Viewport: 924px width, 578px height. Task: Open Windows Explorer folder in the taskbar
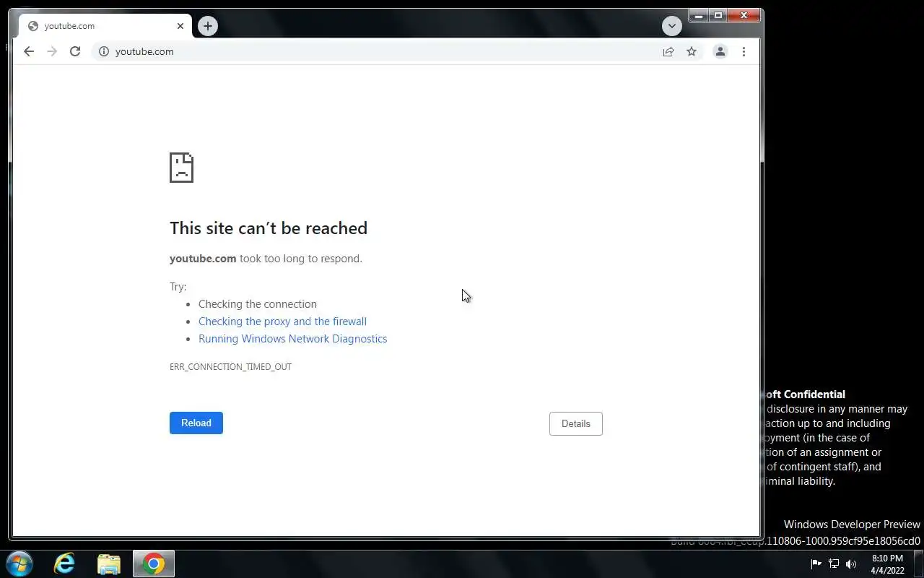point(109,564)
